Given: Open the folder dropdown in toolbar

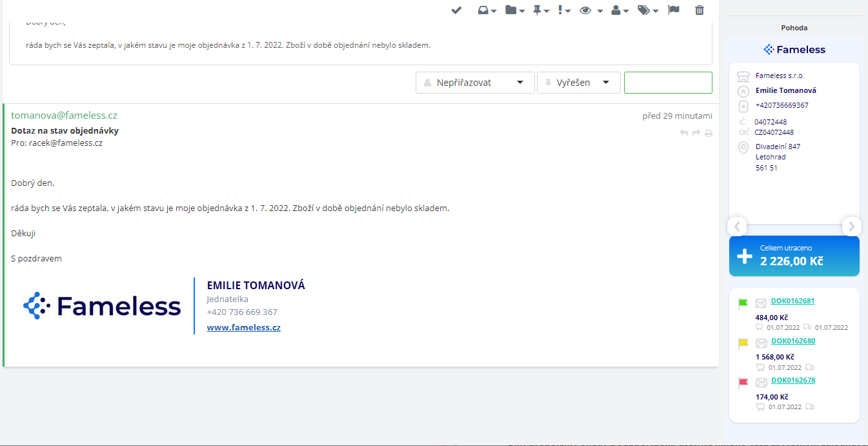Looking at the screenshot, I should click(x=514, y=10).
